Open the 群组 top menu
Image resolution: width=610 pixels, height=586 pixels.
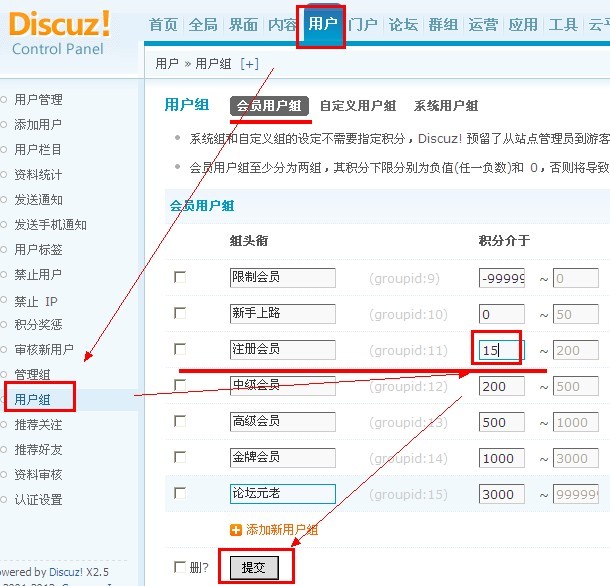tap(443, 25)
